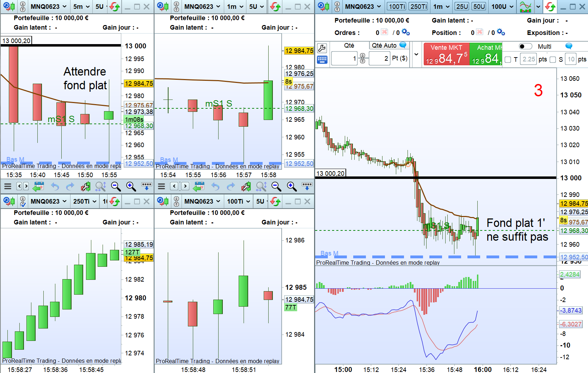This screenshot has height=373, width=588.
Task: Toggle the link icon in the 5m chart header
Action: coord(23,7)
